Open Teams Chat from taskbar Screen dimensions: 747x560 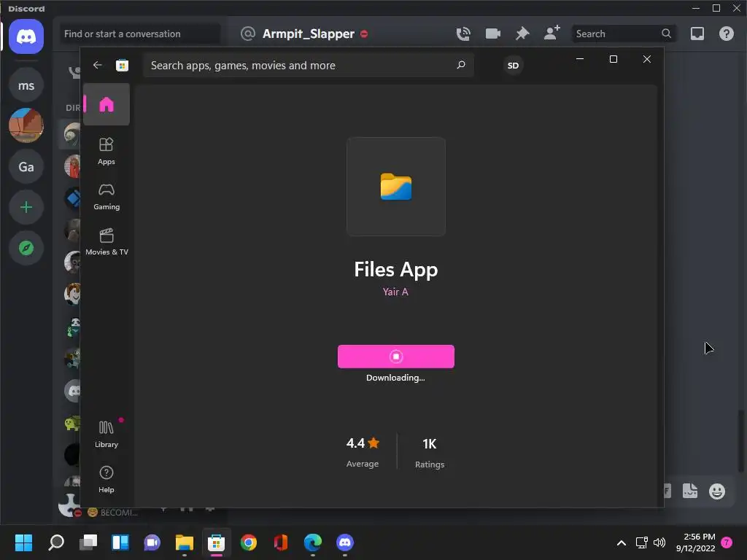coord(152,542)
